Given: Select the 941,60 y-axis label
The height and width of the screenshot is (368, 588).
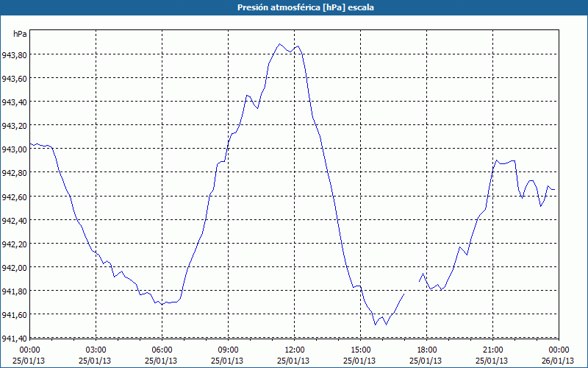Looking at the screenshot, I should click(x=14, y=315).
